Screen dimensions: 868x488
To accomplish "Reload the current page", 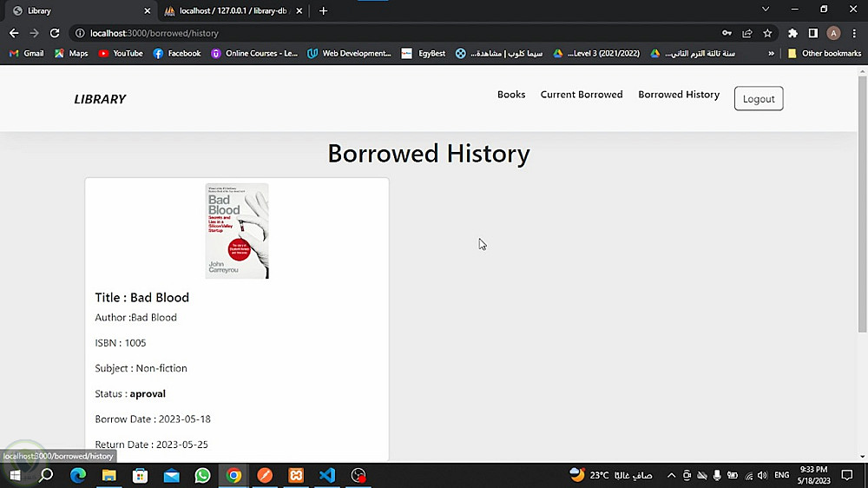I will pyautogui.click(x=54, y=33).
